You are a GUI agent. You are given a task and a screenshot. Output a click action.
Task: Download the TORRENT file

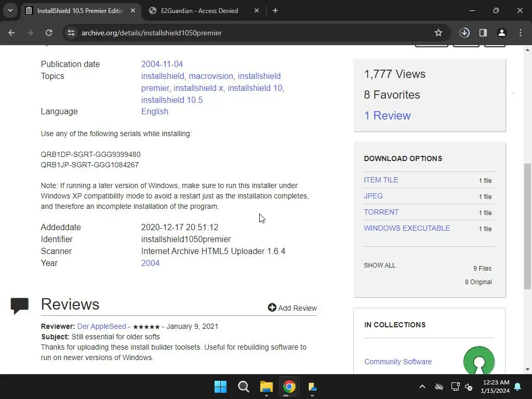(381, 212)
